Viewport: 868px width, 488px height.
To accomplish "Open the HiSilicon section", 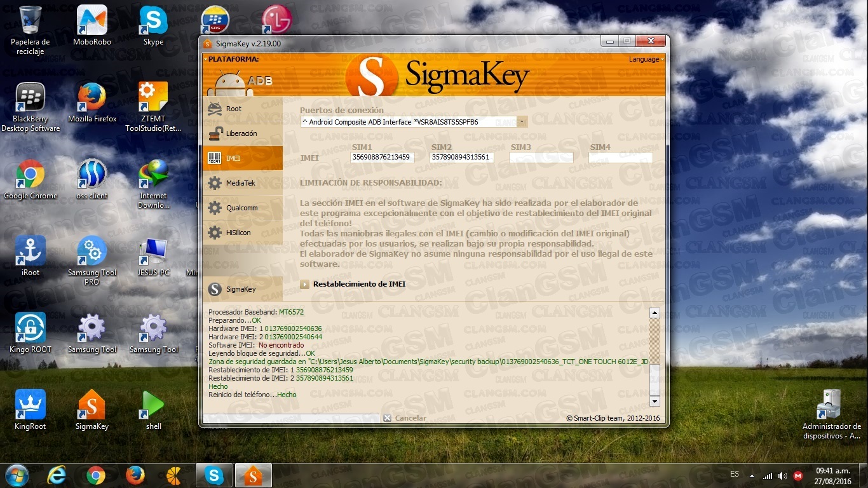I will (242, 233).
